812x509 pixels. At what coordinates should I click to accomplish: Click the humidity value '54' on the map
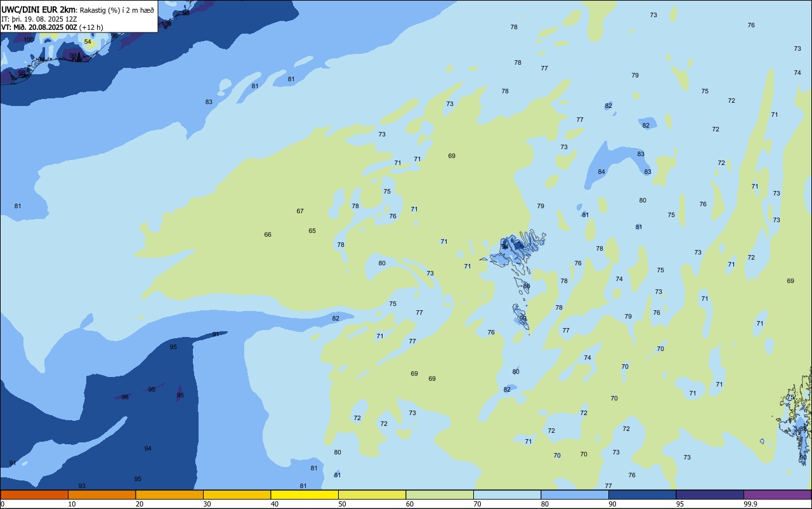point(88,42)
